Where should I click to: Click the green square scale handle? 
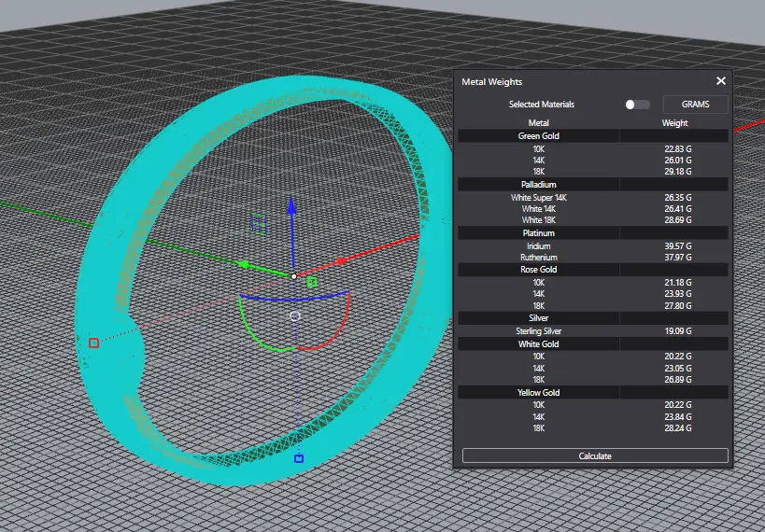(x=312, y=282)
